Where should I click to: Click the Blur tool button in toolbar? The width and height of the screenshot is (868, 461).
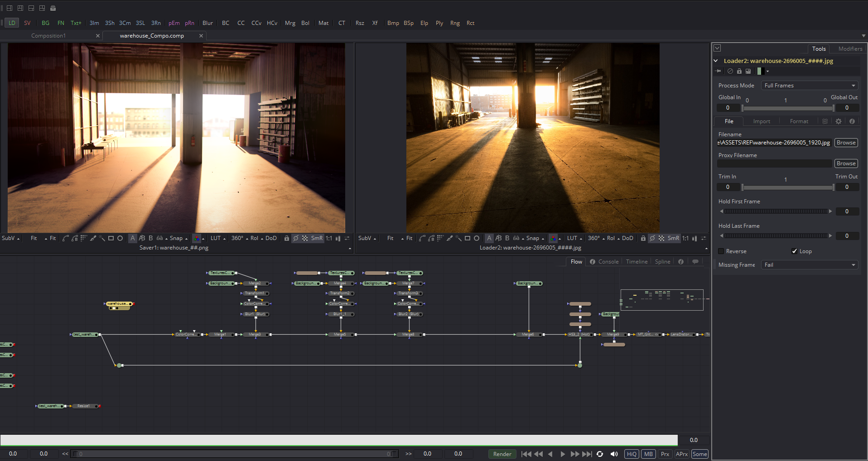[207, 23]
